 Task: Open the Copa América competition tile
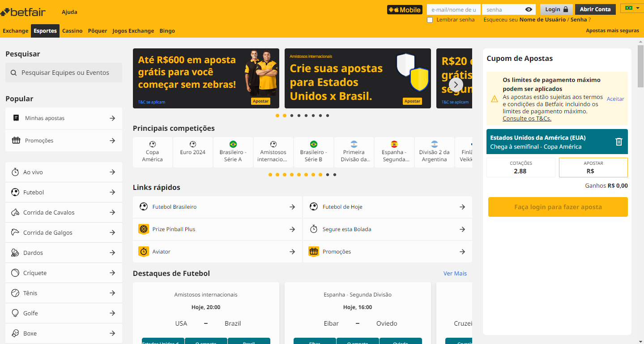click(x=153, y=152)
